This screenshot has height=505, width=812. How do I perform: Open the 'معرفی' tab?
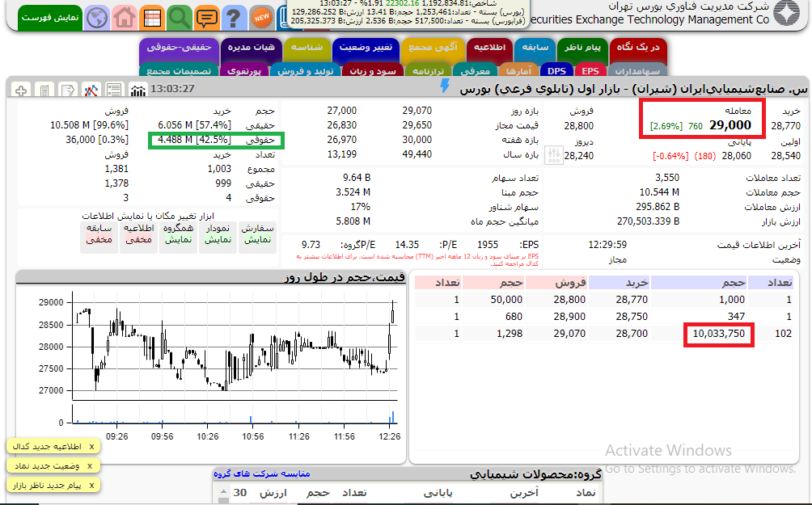coord(475,71)
